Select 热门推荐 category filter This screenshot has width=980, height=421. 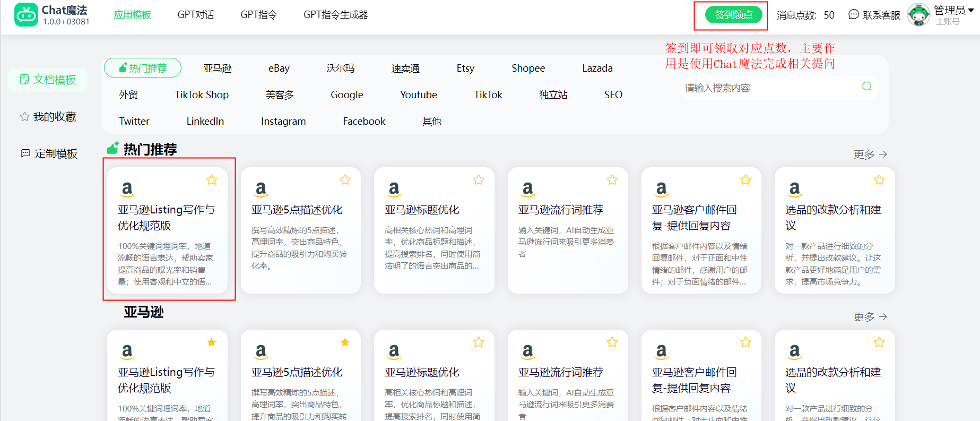(x=143, y=68)
